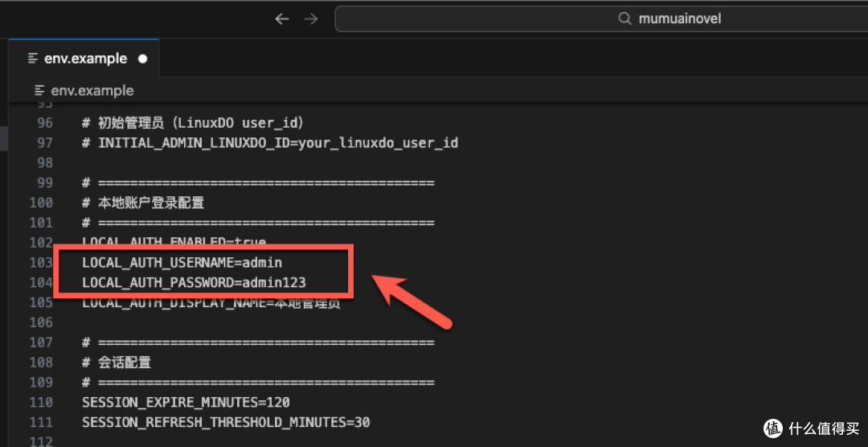Click the SESSION_EXPIRE_MINUTES=120 line
Screen dimensions: 868x447
(x=186, y=402)
